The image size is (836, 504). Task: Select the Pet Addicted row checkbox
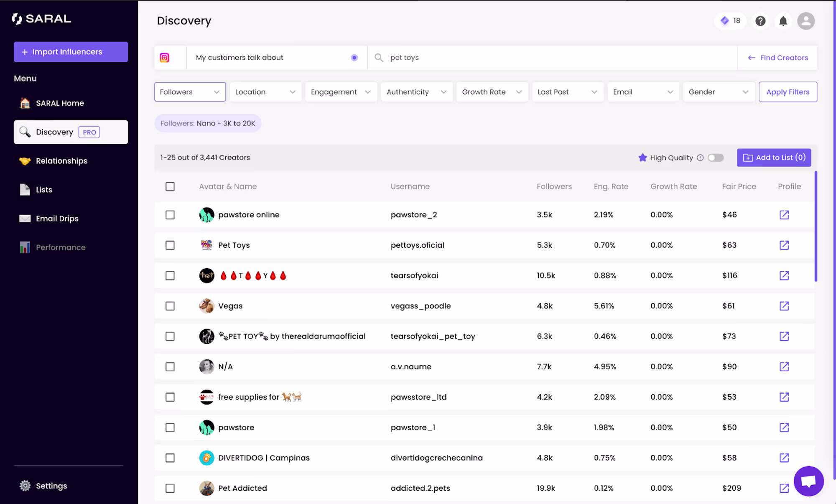coord(170,488)
